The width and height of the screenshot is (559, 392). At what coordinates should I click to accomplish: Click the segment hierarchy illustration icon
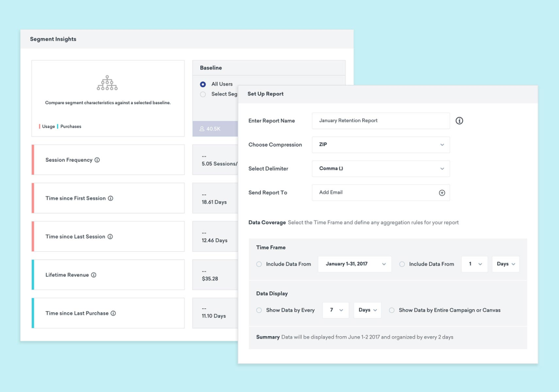pyautogui.click(x=107, y=83)
